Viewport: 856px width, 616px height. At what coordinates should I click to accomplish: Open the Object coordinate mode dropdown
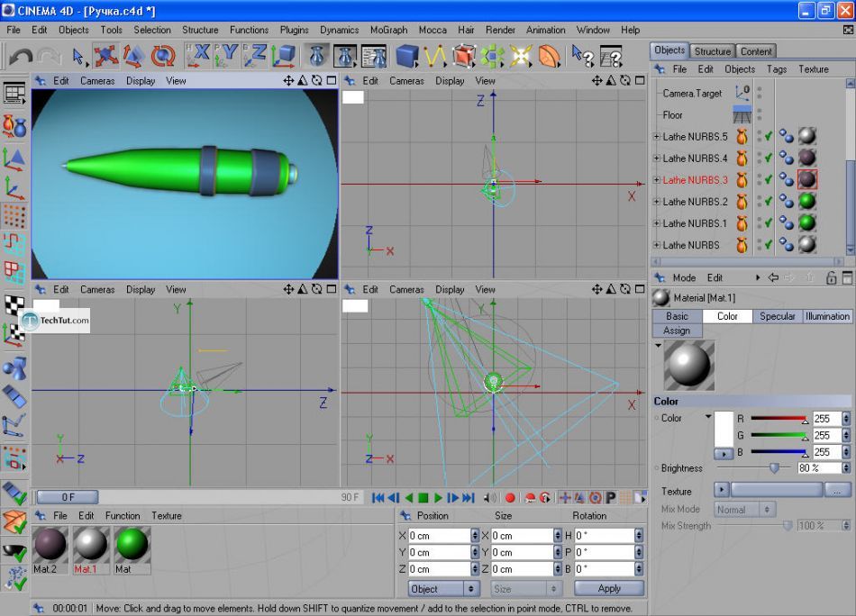pos(444,588)
